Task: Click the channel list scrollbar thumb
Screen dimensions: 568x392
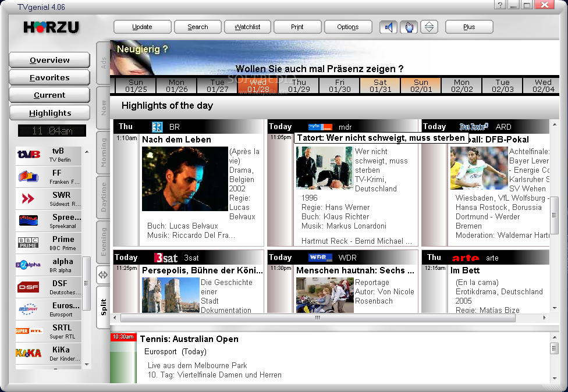Action: 86,283
